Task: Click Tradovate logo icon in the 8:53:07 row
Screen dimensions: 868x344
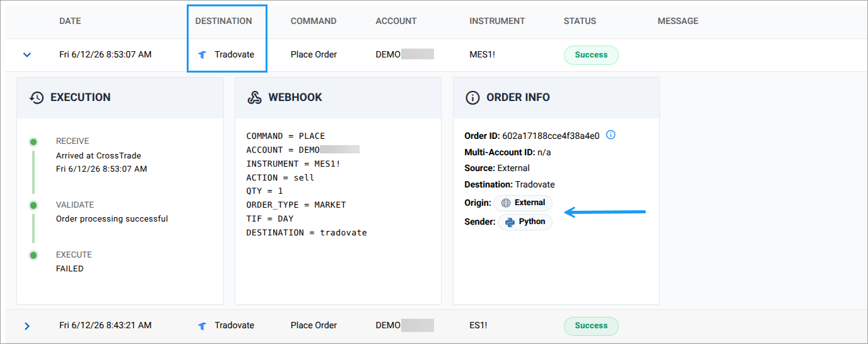Action: [x=202, y=55]
